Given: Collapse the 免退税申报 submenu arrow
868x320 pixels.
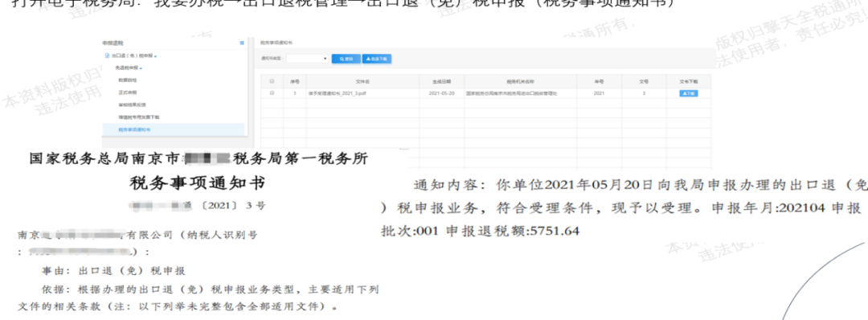Looking at the screenshot, I should [x=141, y=68].
